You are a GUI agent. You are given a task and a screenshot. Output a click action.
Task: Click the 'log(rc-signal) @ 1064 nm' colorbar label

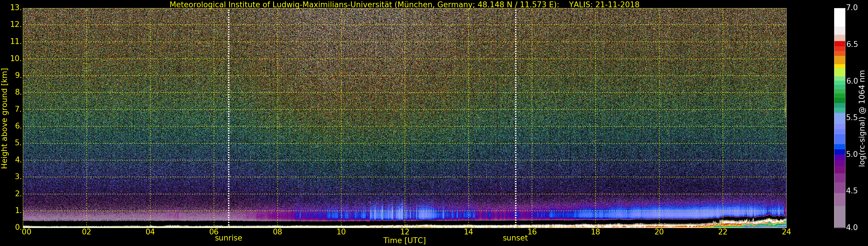point(862,118)
